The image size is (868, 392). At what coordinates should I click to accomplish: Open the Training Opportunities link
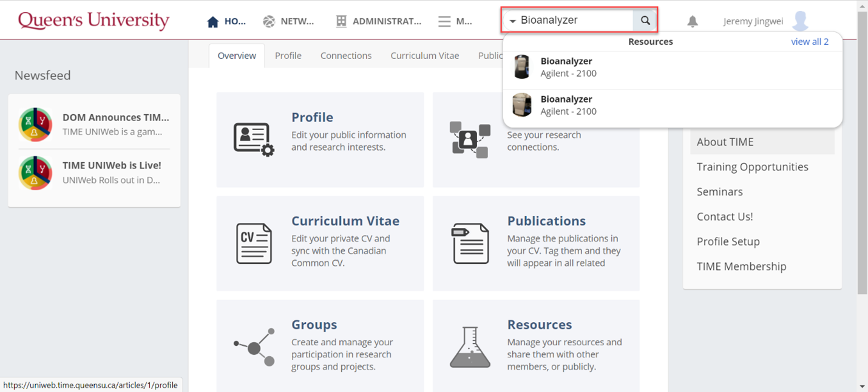[752, 167]
